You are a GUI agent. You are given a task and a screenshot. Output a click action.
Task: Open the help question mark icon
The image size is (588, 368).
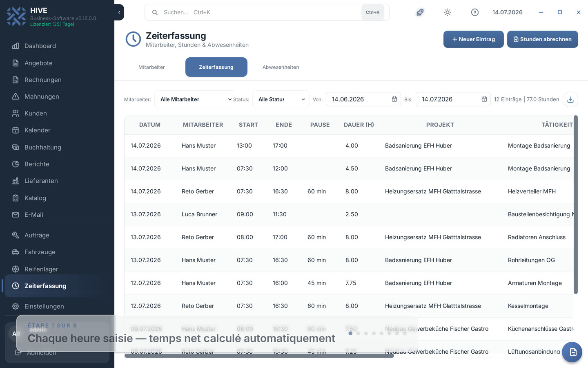(475, 12)
